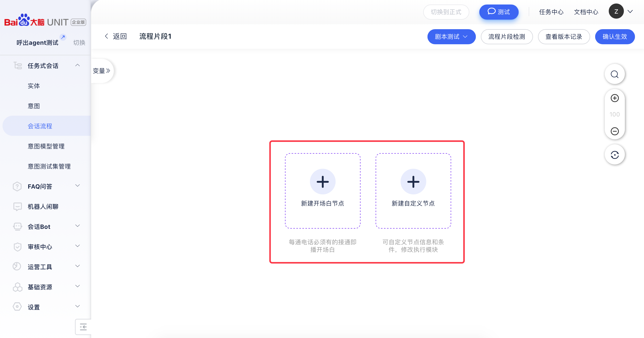The height and width of the screenshot is (338, 644).
Task: Click the Z user avatar
Action: point(616,11)
